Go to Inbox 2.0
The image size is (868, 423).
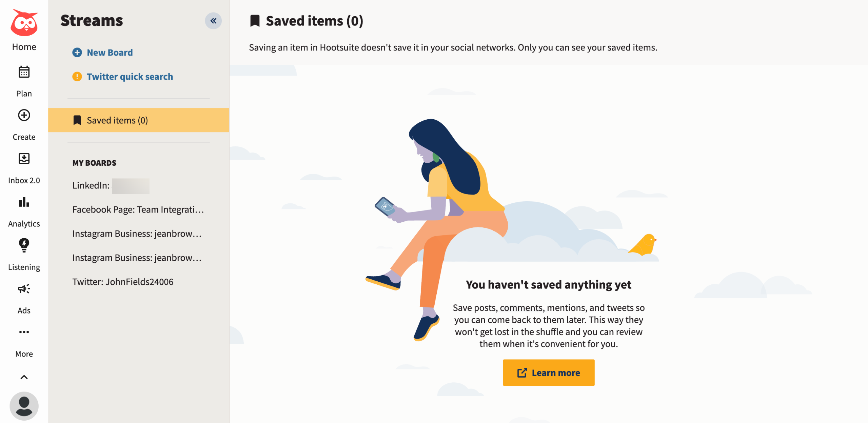24,159
